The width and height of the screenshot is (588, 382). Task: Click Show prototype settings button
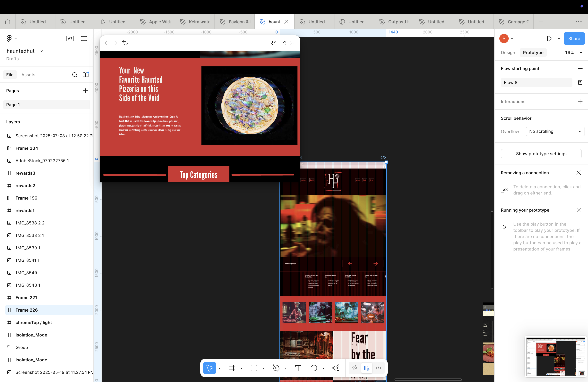click(x=541, y=154)
